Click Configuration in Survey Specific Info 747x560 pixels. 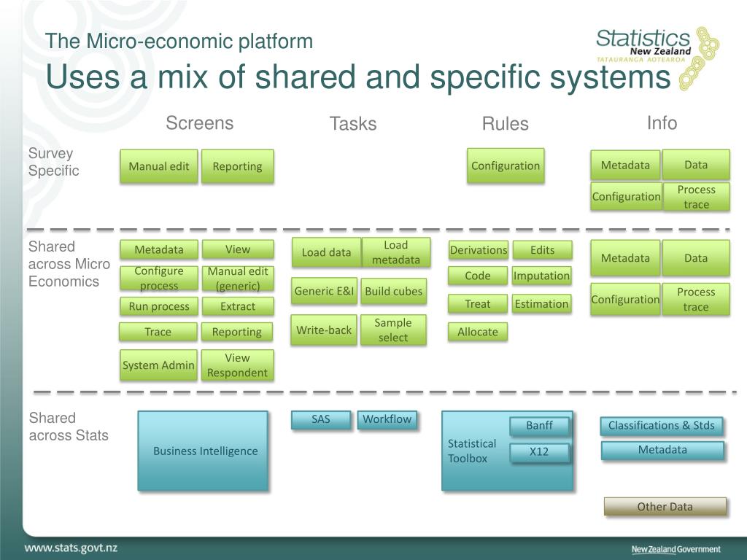coord(626,196)
